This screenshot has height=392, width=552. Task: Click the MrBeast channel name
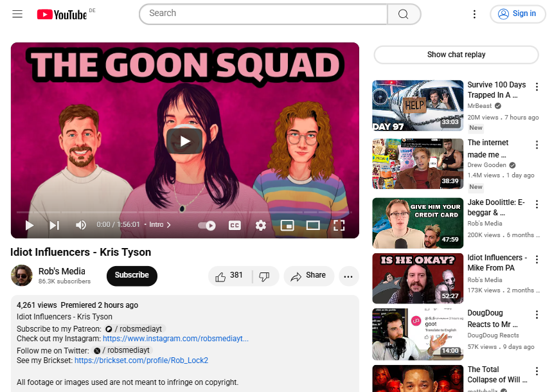click(479, 106)
